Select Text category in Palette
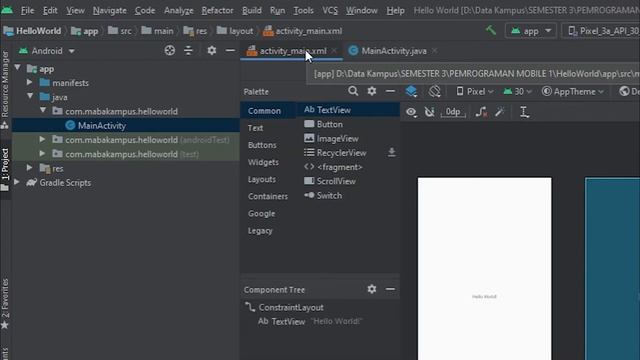640x360 pixels. 256,128
